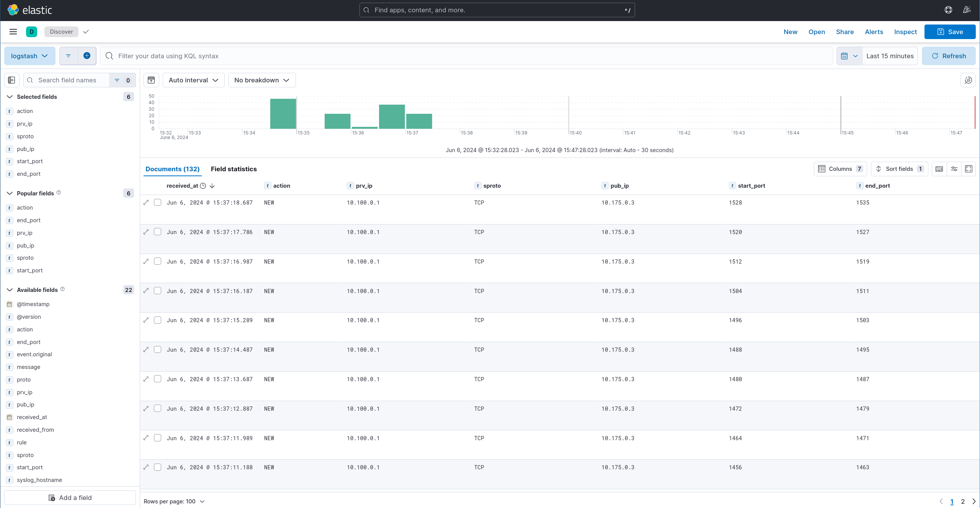The height and width of the screenshot is (508, 980).
Task: Open the newsfeed celebration icon
Action: click(x=967, y=10)
